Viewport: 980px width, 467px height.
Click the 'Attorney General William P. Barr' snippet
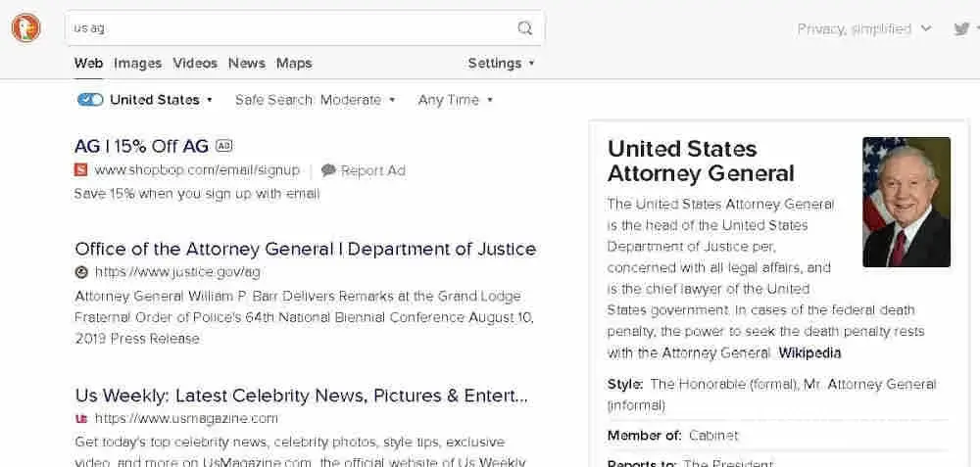coord(305,317)
